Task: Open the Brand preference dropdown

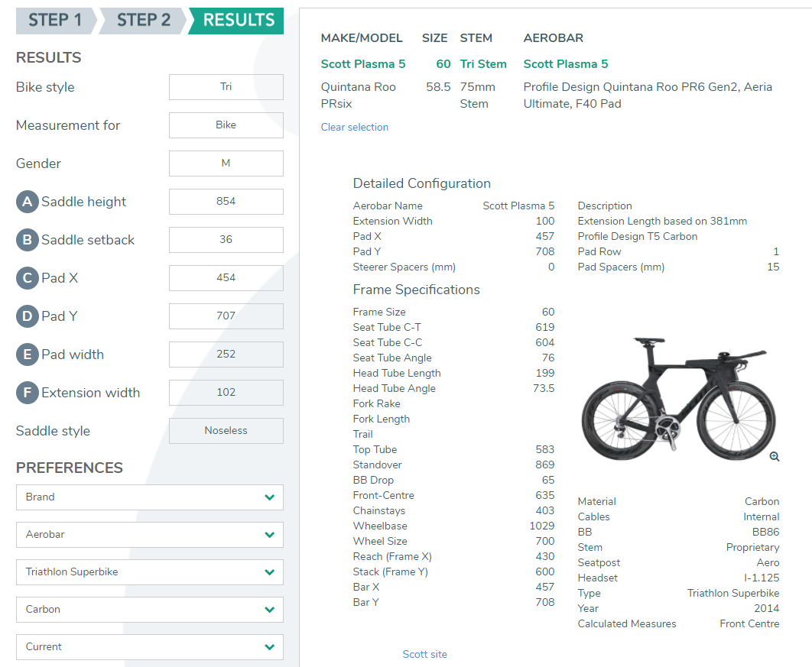Action: 150,497
